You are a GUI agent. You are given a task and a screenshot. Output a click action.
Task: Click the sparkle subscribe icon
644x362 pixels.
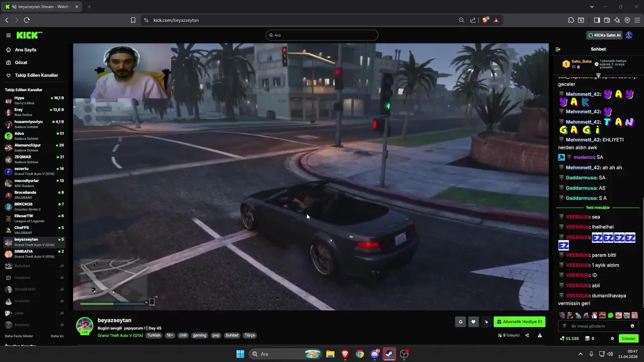[x=486, y=322]
